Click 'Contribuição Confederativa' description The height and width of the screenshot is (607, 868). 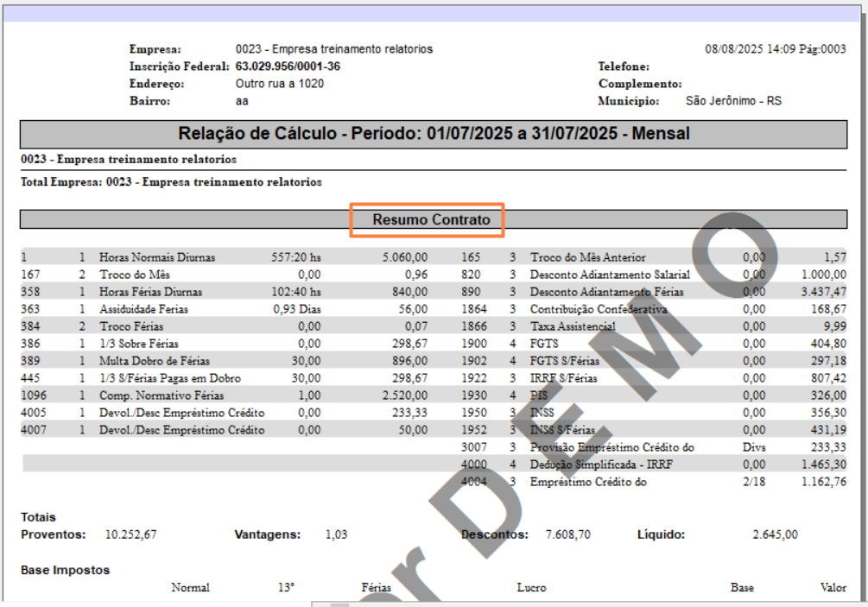click(599, 309)
